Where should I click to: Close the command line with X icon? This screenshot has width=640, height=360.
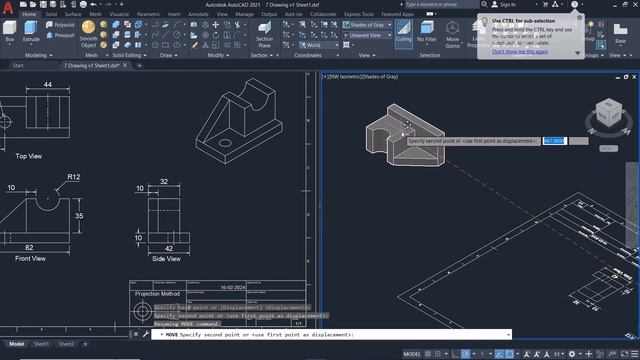[136, 334]
